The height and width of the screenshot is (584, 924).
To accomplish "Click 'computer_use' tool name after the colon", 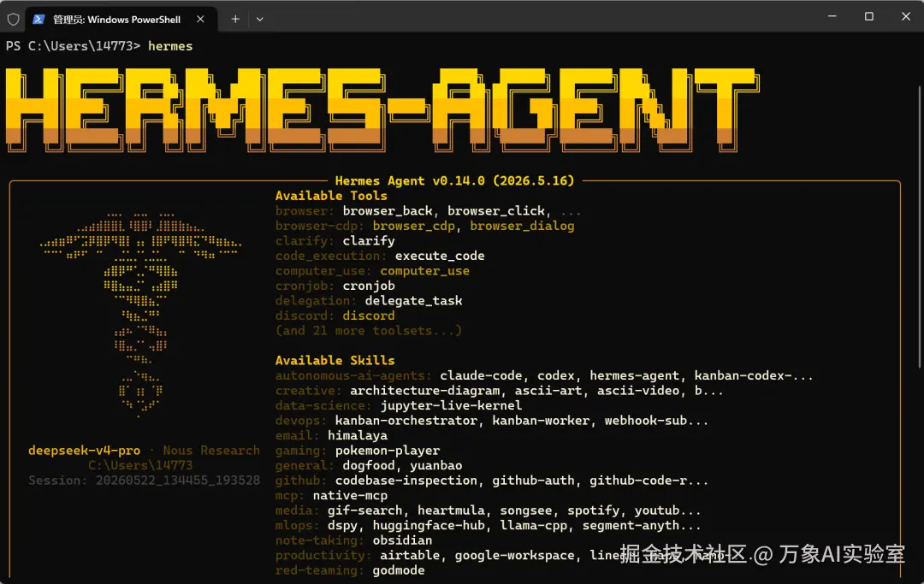I will coord(425,271).
